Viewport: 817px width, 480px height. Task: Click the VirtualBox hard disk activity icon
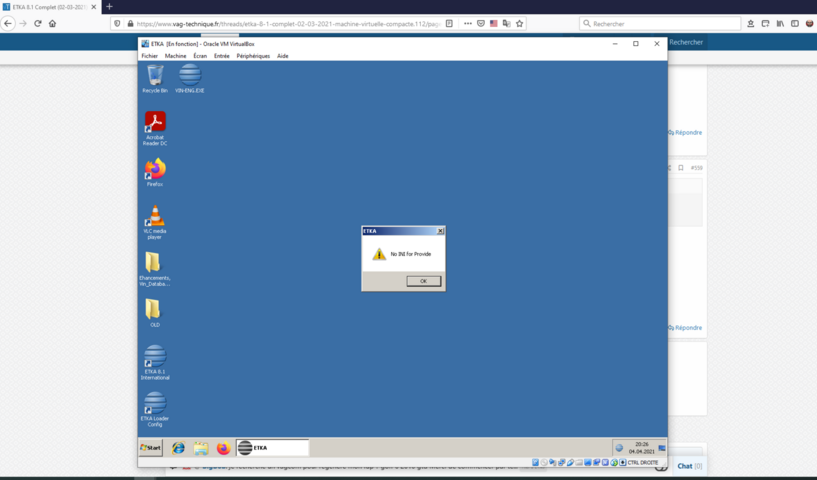pos(535,462)
